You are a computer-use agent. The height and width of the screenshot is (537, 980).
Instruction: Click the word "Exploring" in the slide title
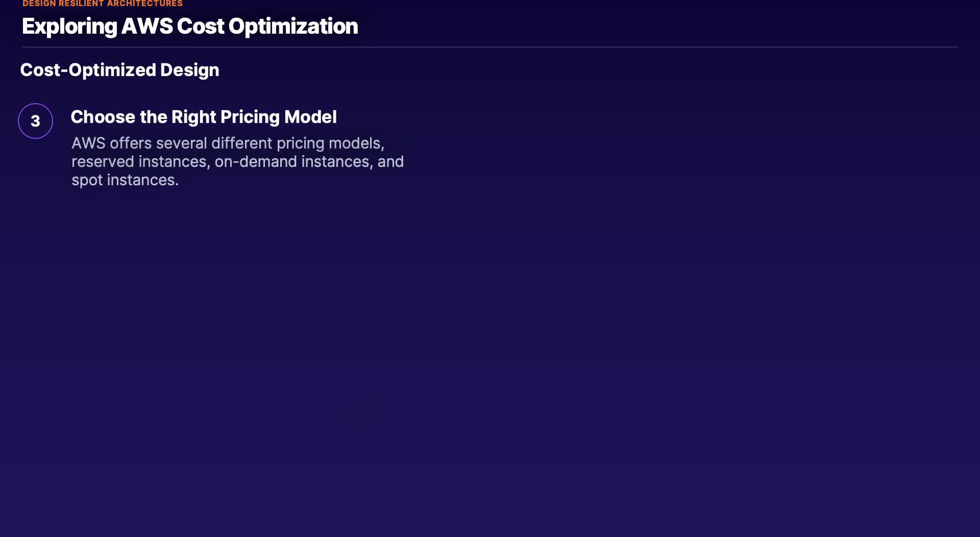pyautogui.click(x=69, y=27)
